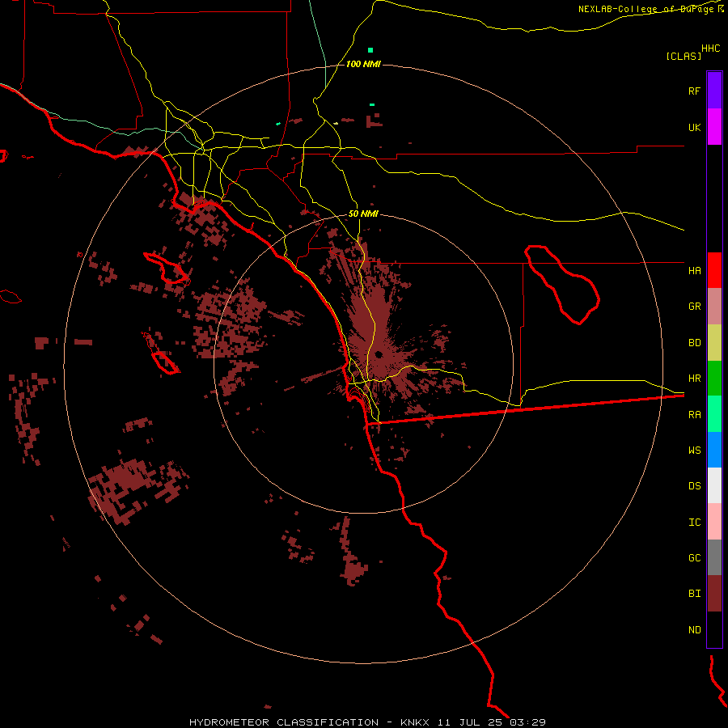Click the RF legend label
Viewport: 728px width, 728px height.
click(x=694, y=91)
